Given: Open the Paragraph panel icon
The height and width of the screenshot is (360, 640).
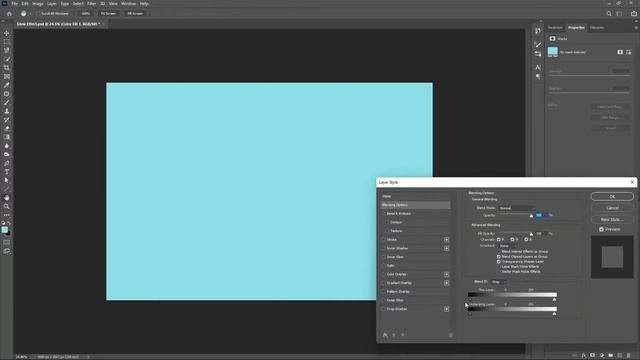Looking at the screenshot, I should (x=538, y=76).
